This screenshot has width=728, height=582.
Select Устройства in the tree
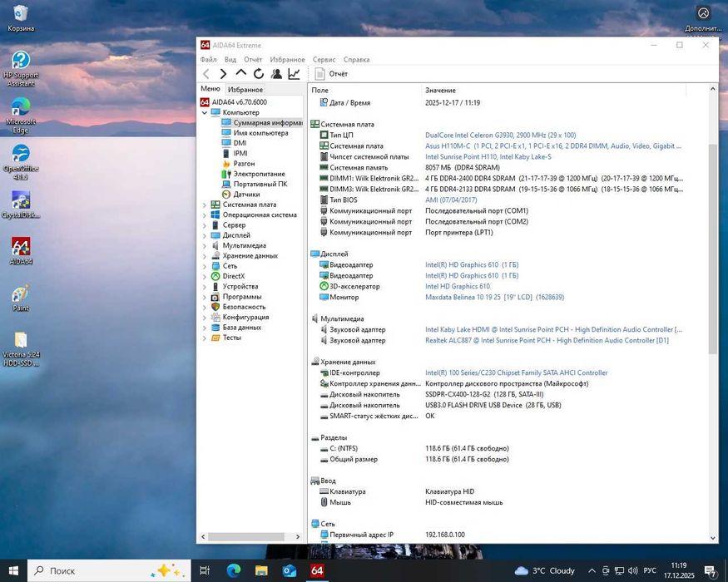tap(240, 286)
